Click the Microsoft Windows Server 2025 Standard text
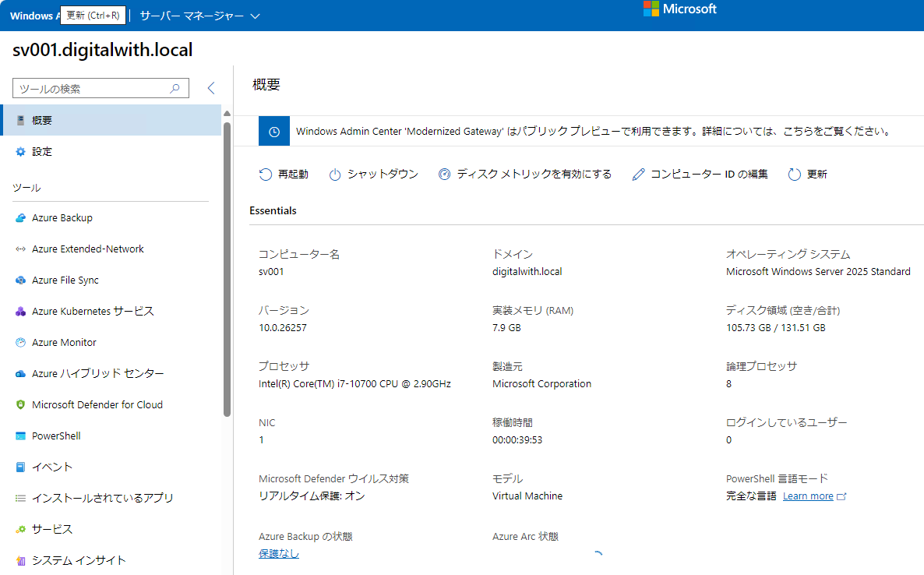The width and height of the screenshot is (924, 575). [x=819, y=272]
